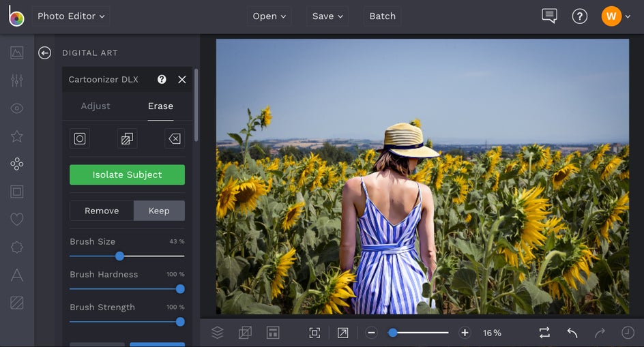This screenshot has height=347, width=644.
Task: Open the Digital Art sidebar category
Action: 17,164
